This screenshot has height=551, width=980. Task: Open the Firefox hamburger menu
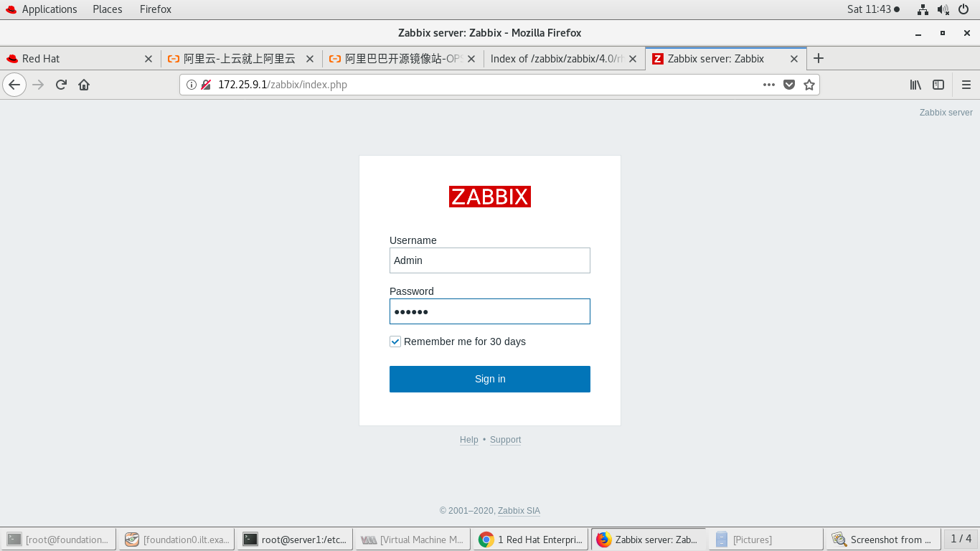point(966,84)
